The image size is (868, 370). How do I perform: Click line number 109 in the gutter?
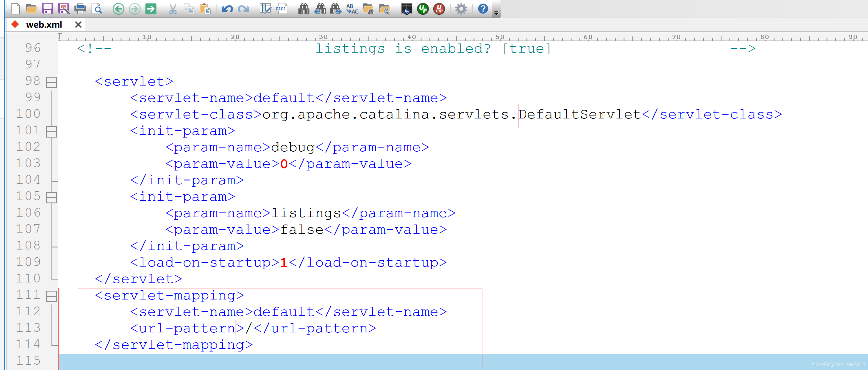point(28,262)
